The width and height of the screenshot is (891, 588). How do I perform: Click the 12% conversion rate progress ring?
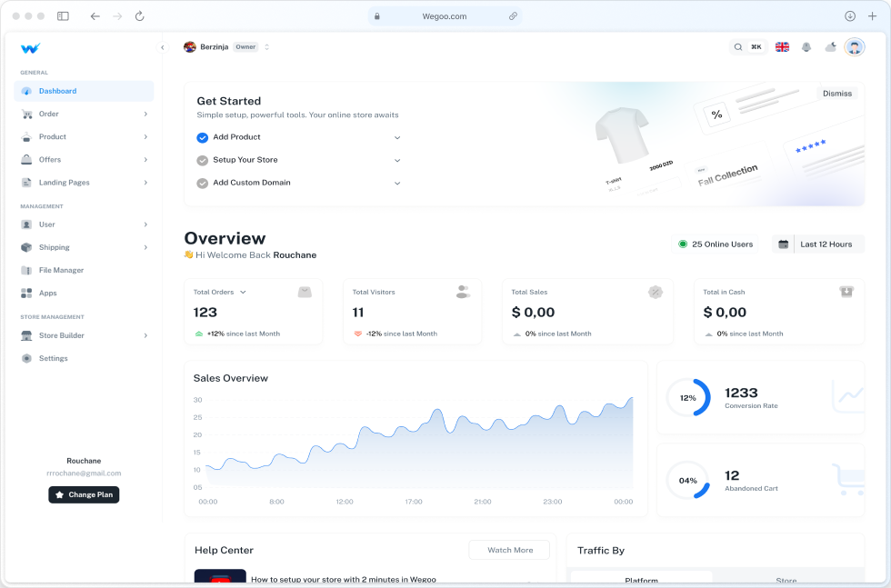[x=688, y=398]
